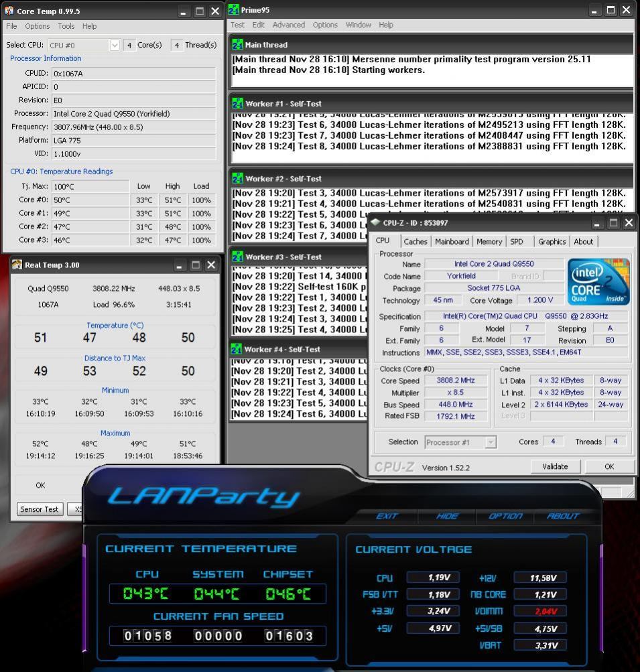Click Core #0 temperature 50°C field
640x672 pixels.
(x=90, y=200)
